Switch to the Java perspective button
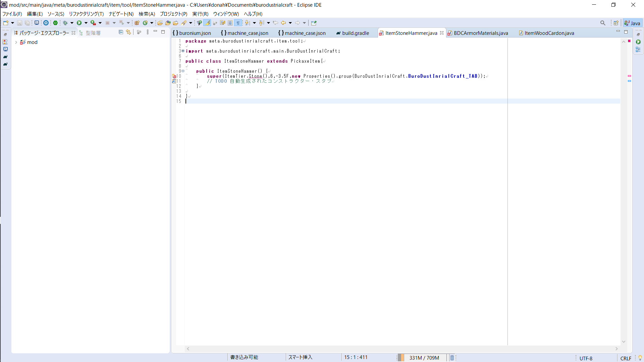 632,23
